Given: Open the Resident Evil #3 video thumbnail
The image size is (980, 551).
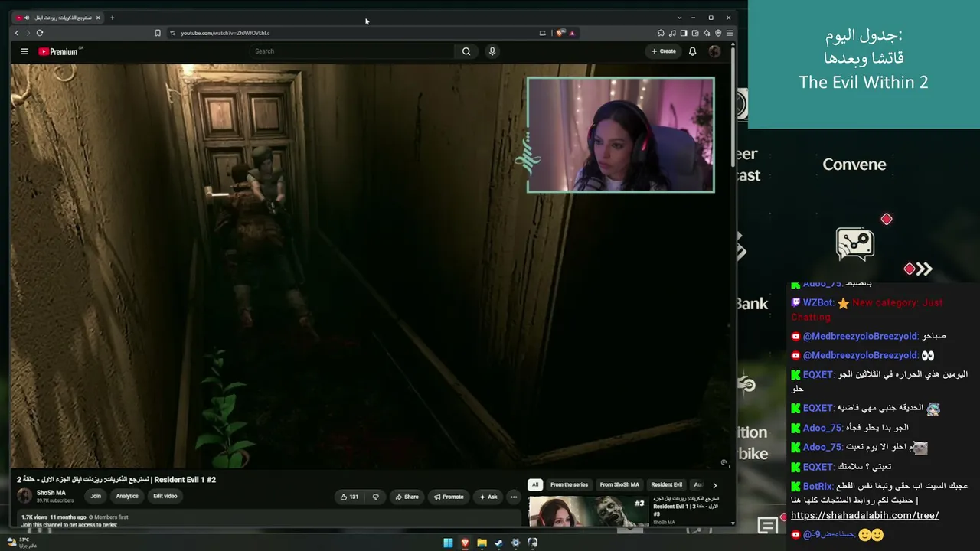Looking at the screenshot, I should 588,511.
